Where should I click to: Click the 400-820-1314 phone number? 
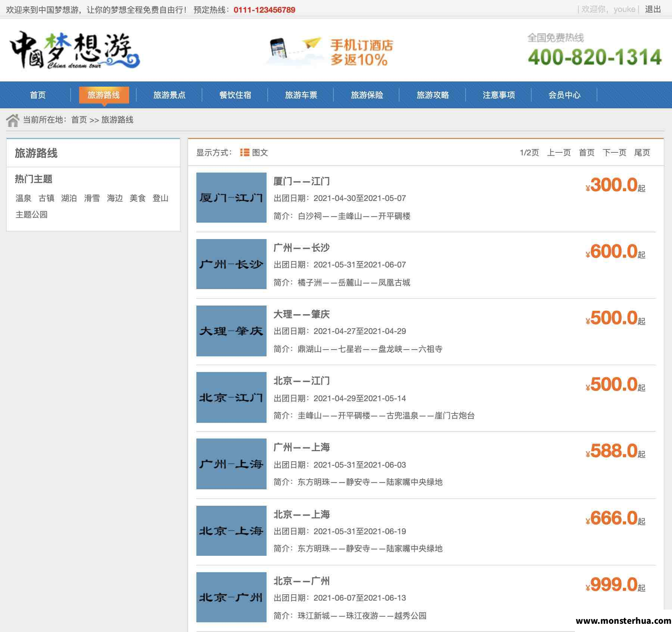click(595, 57)
